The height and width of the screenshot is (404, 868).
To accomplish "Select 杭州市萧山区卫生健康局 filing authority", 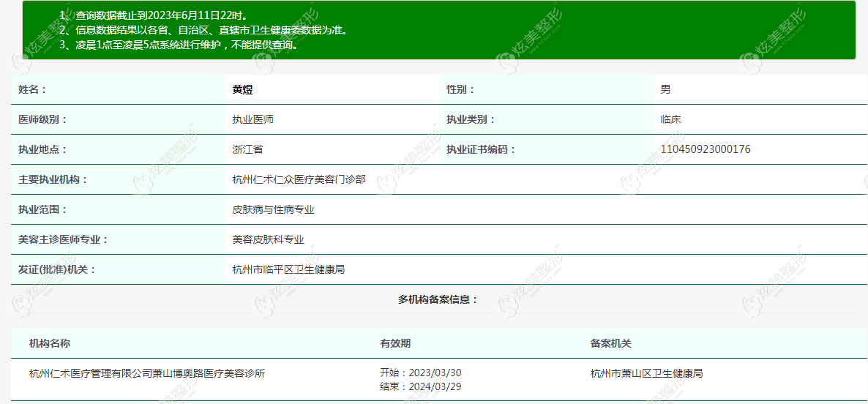I will coord(646,373).
